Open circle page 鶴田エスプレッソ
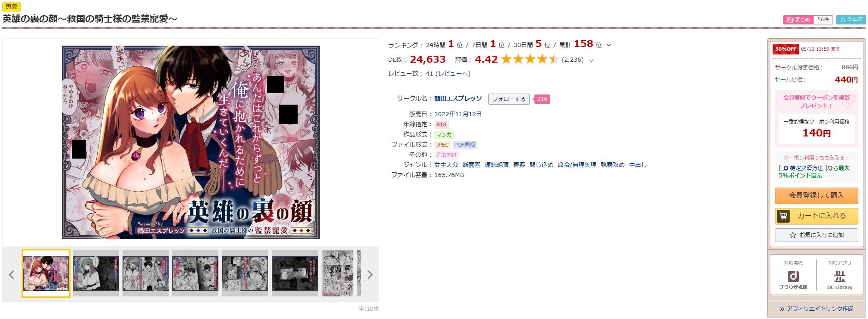The image size is (868, 319). (458, 99)
